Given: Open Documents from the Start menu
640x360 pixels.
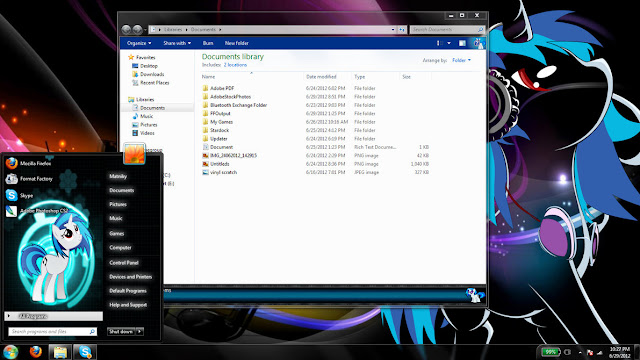Looking at the screenshot, I should [x=121, y=190].
